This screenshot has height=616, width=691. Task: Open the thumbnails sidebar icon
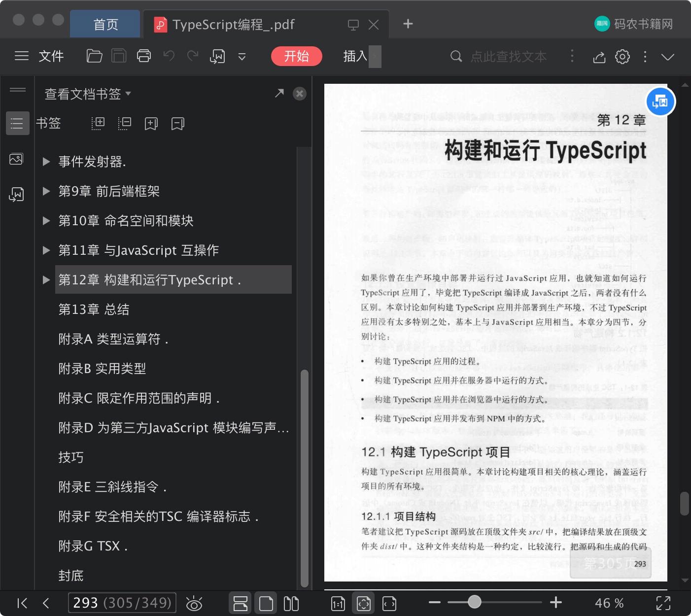[16, 159]
